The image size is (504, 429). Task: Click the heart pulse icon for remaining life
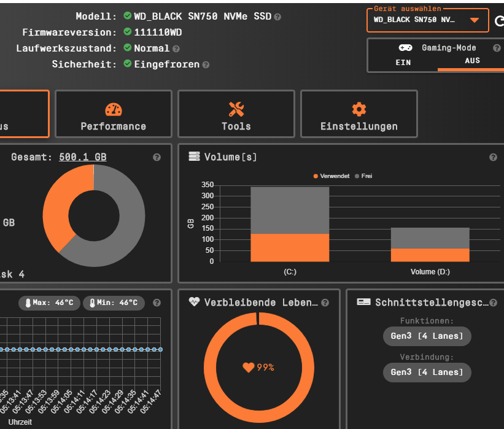[x=194, y=301]
